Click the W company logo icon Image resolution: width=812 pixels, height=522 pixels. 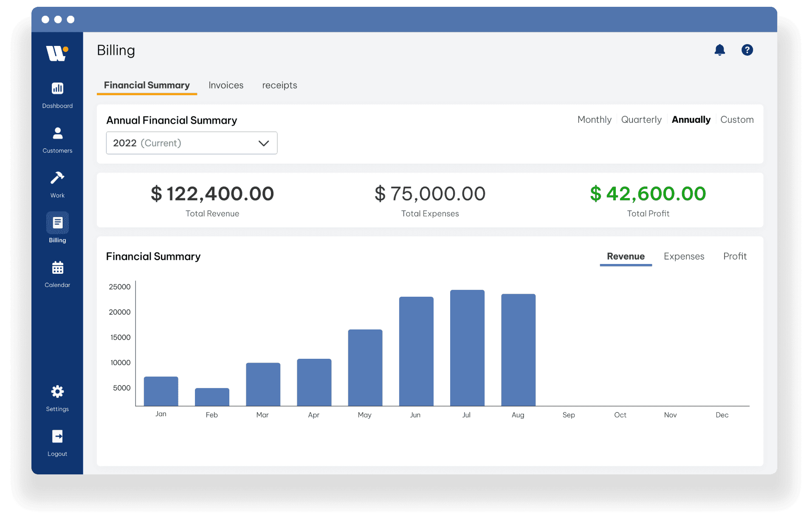point(57,54)
